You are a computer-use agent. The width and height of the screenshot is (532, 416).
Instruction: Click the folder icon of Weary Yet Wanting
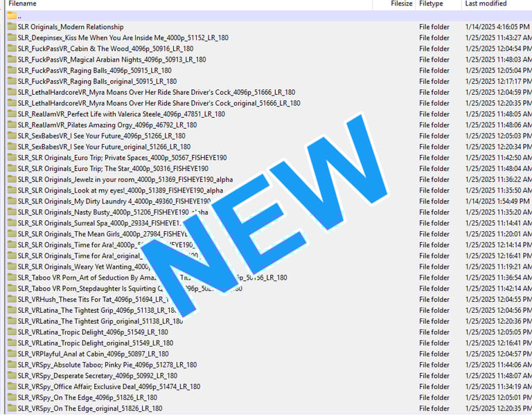pyautogui.click(x=12, y=266)
